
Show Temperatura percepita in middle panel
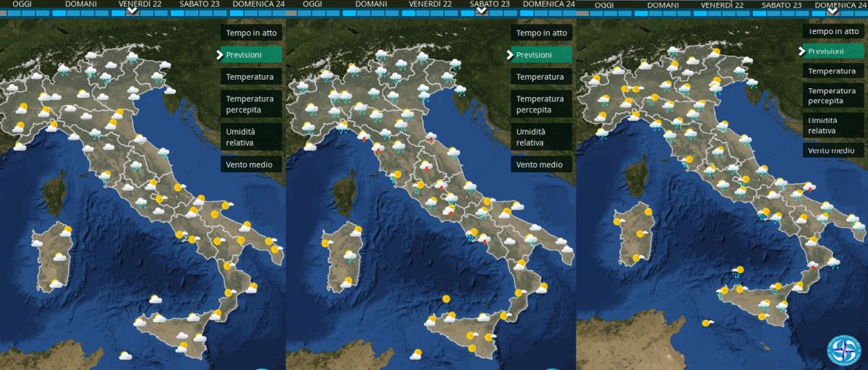pyautogui.click(x=542, y=104)
